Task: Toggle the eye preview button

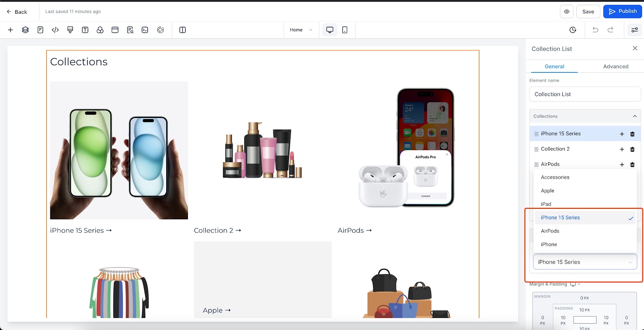Action: [566, 12]
